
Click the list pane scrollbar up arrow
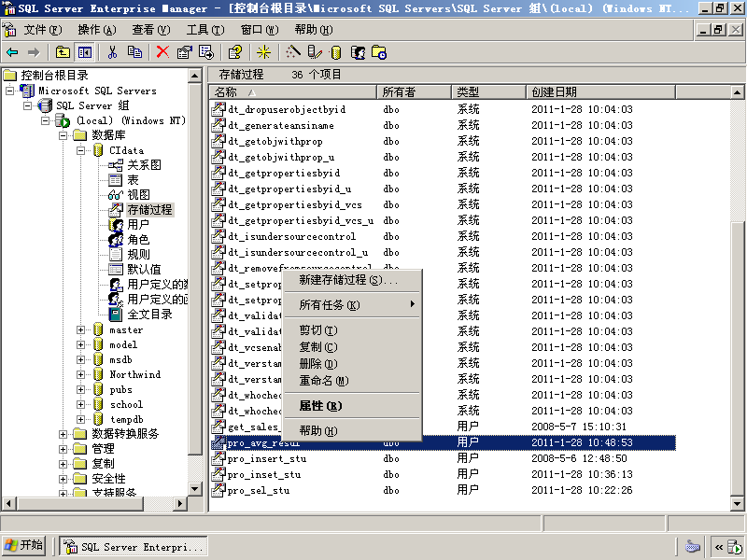(x=737, y=92)
